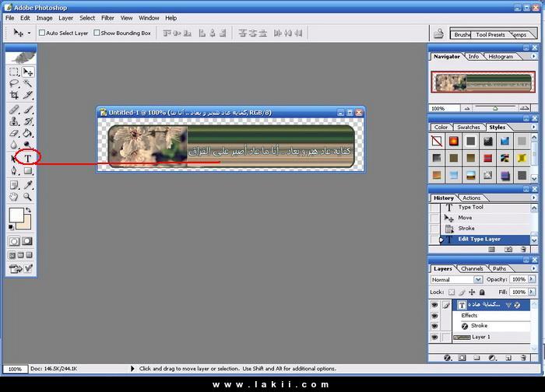Switch to the Actions tab
The image size is (545, 392).
(x=471, y=198)
